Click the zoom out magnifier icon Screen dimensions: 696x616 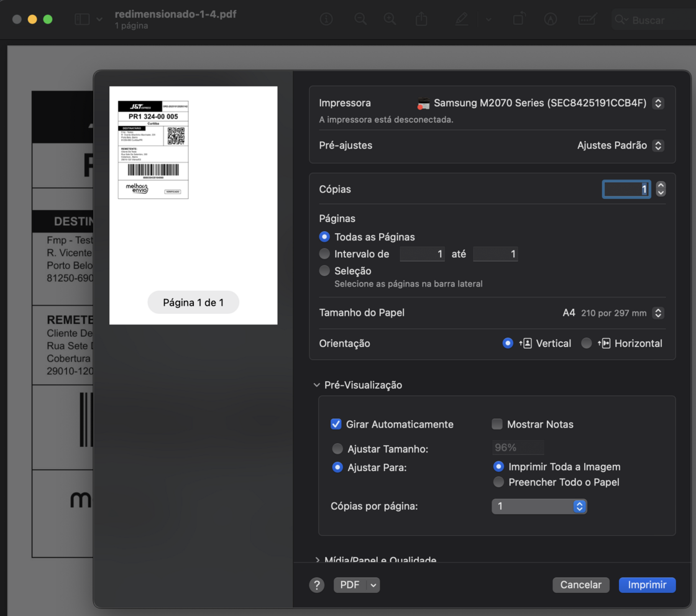tap(360, 19)
